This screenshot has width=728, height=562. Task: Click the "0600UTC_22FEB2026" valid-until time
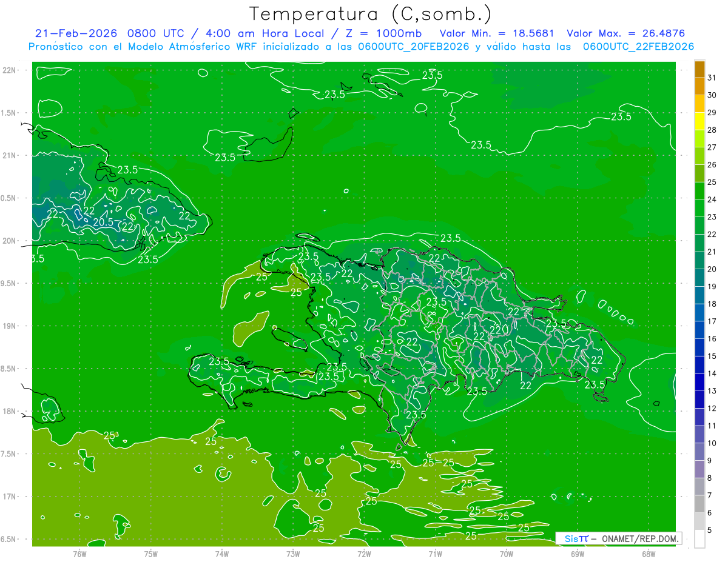click(638, 47)
